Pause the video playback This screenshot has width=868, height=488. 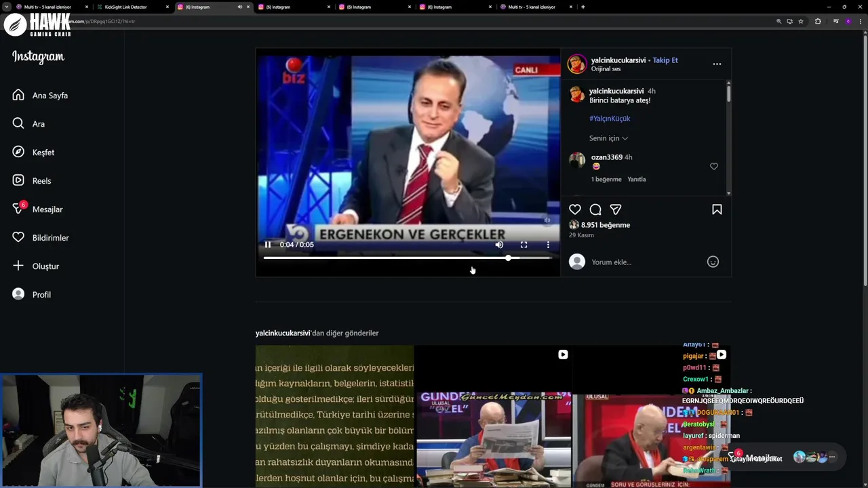pos(268,245)
